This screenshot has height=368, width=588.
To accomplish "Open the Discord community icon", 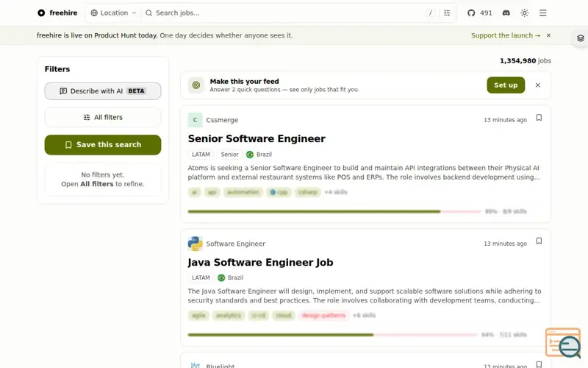I will [506, 13].
